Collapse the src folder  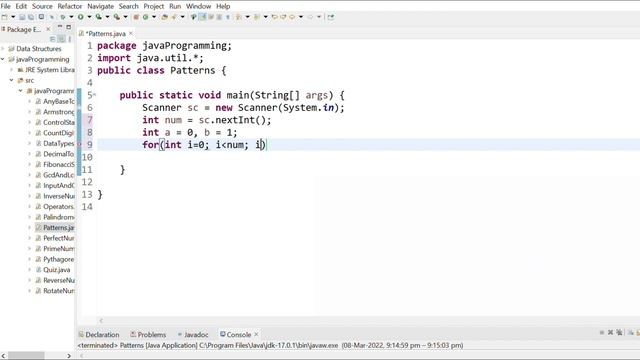pos(12,80)
